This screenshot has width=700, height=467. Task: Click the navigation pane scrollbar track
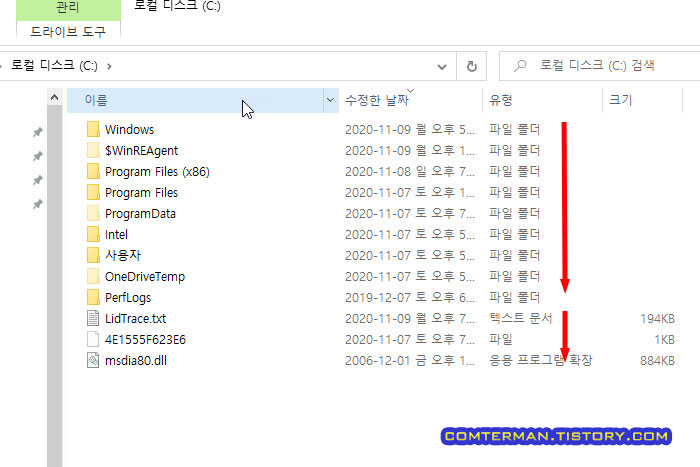click(x=54, y=286)
